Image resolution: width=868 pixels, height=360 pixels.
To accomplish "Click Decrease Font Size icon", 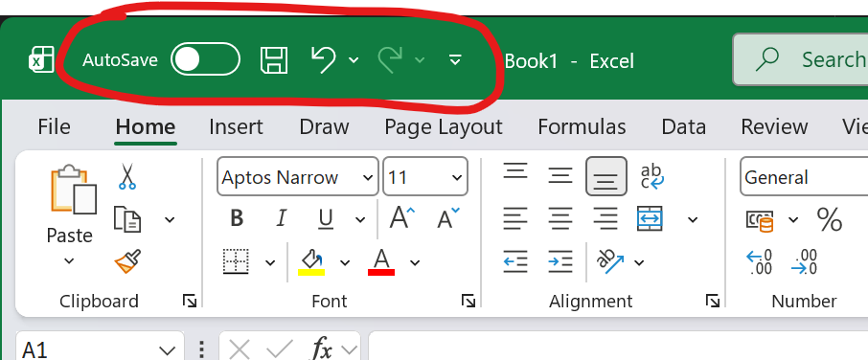I will pyautogui.click(x=447, y=218).
